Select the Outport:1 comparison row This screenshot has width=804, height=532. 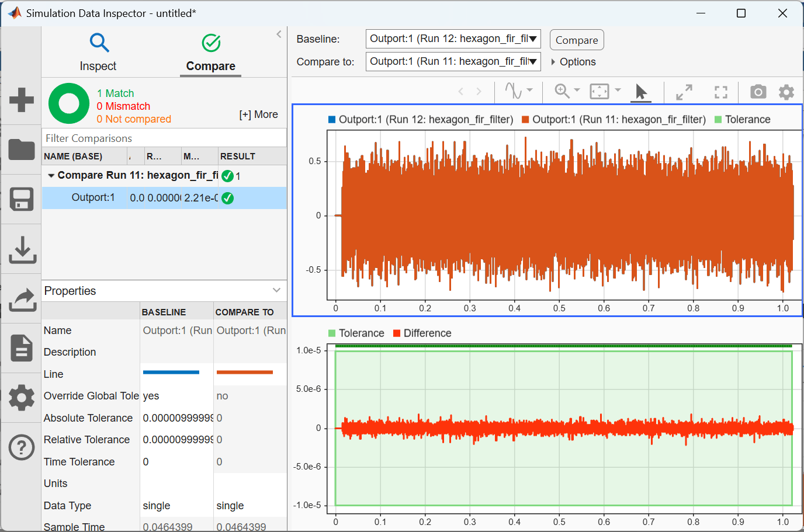[164, 198]
